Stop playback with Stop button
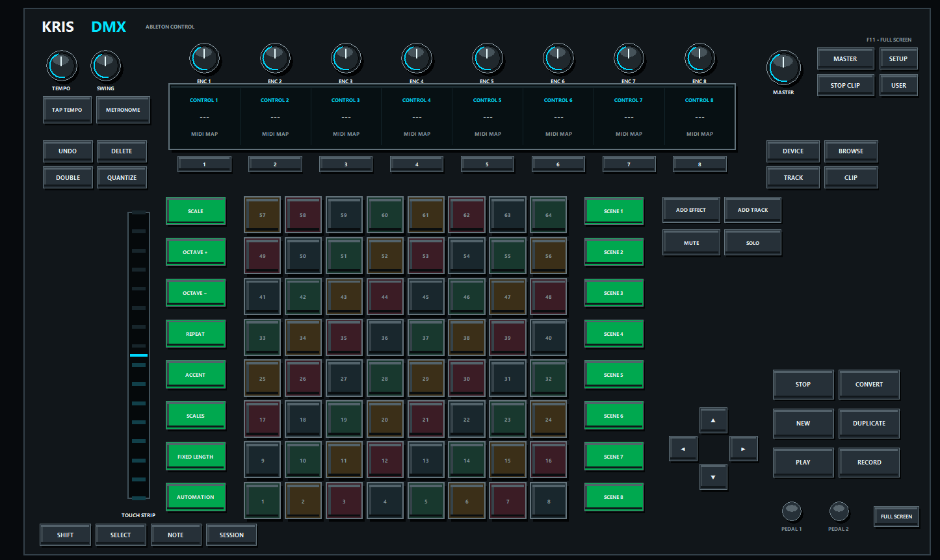Screen dimensions: 940x560 coord(803,384)
